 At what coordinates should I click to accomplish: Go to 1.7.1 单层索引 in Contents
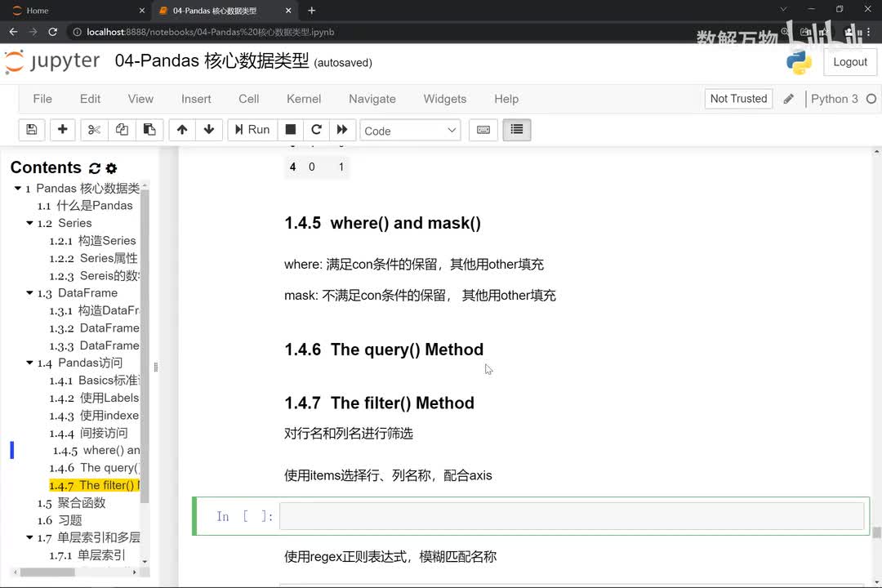tap(87, 555)
